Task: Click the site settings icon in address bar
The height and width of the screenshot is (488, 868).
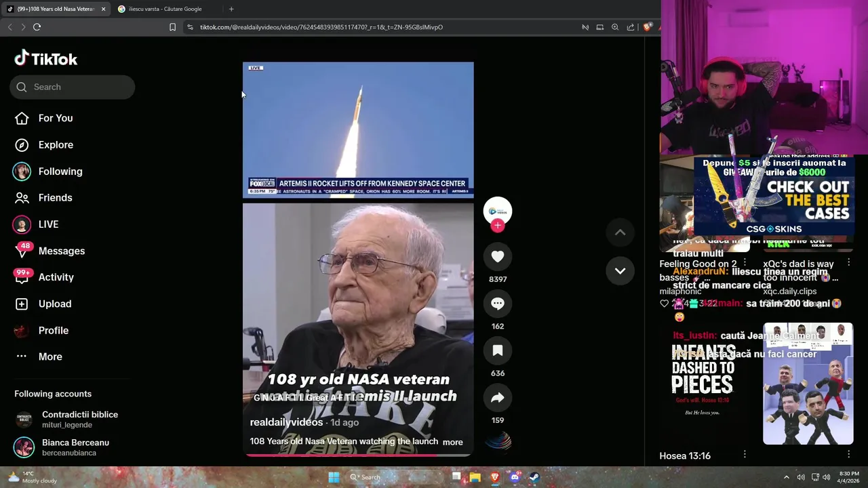Action: [190, 27]
